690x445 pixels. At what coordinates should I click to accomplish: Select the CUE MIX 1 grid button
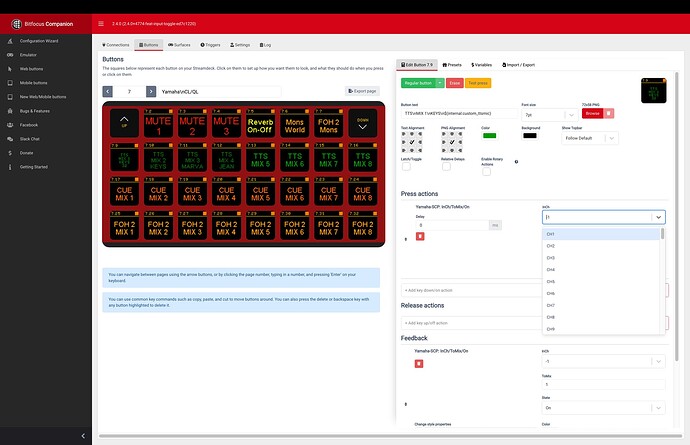(124, 191)
